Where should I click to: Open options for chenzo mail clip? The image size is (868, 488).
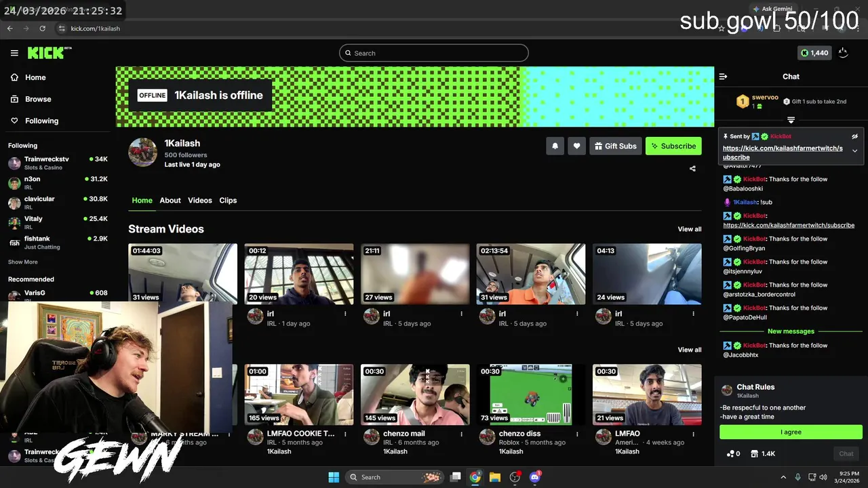point(461,434)
